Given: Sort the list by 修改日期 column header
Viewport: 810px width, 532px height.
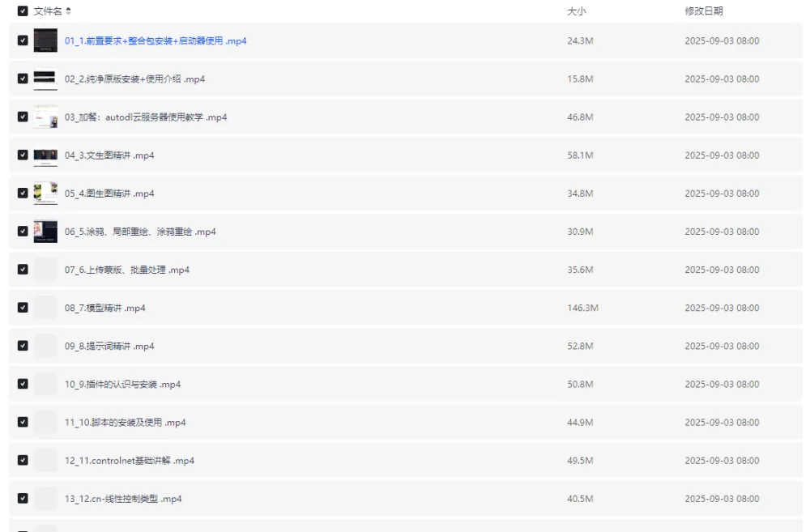Looking at the screenshot, I should pyautogui.click(x=704, y=11).
